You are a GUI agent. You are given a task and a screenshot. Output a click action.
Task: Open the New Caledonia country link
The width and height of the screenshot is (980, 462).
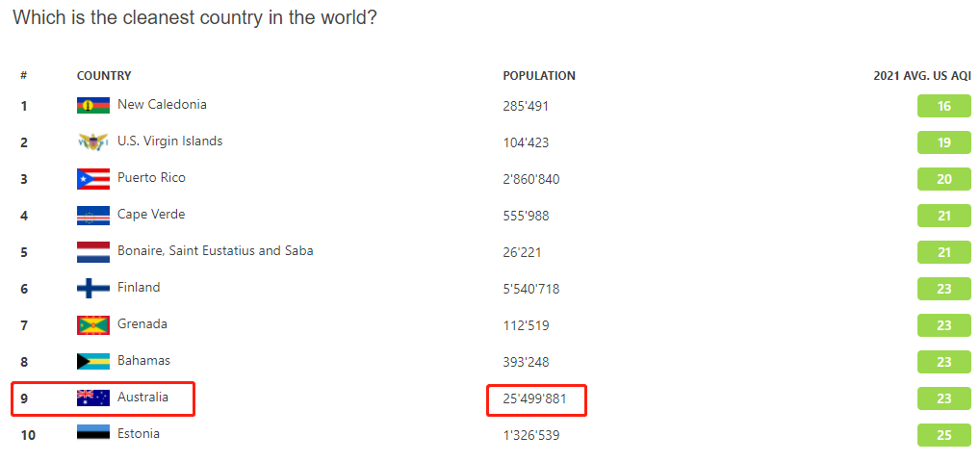pyautogui.click(x=162, y=104)
